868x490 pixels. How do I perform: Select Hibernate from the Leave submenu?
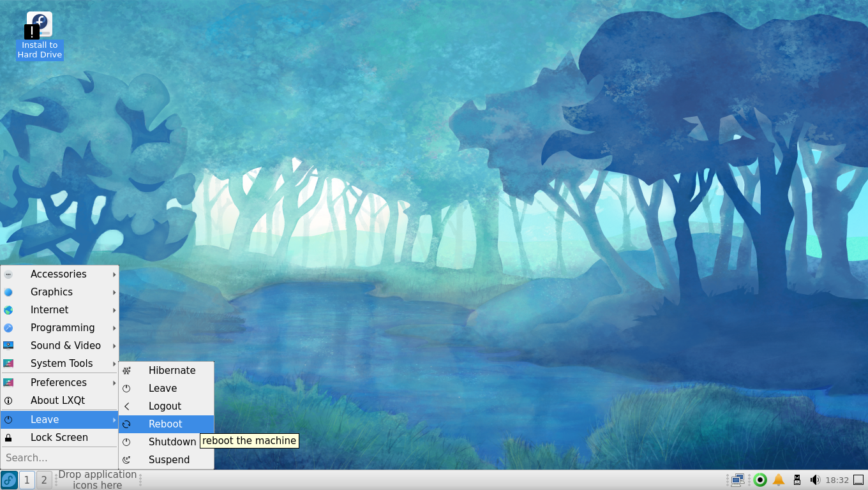pyautogui.click(x=166, y=370)
